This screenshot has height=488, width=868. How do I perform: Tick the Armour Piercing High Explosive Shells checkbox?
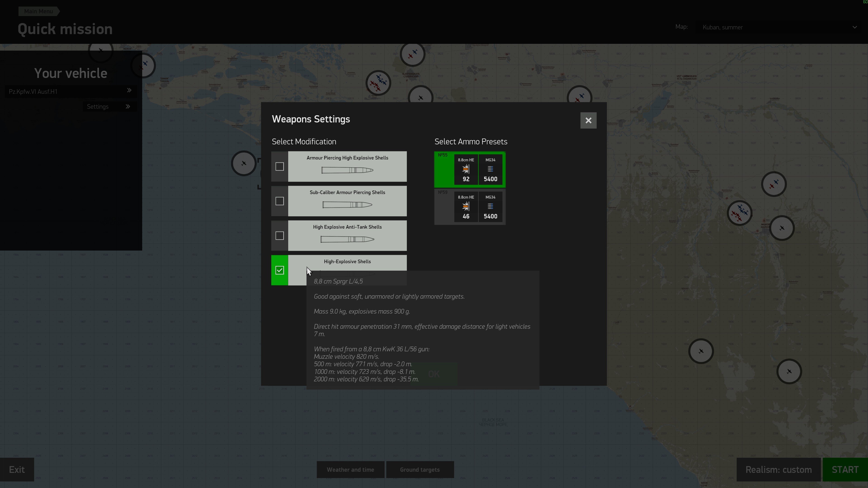279,166
